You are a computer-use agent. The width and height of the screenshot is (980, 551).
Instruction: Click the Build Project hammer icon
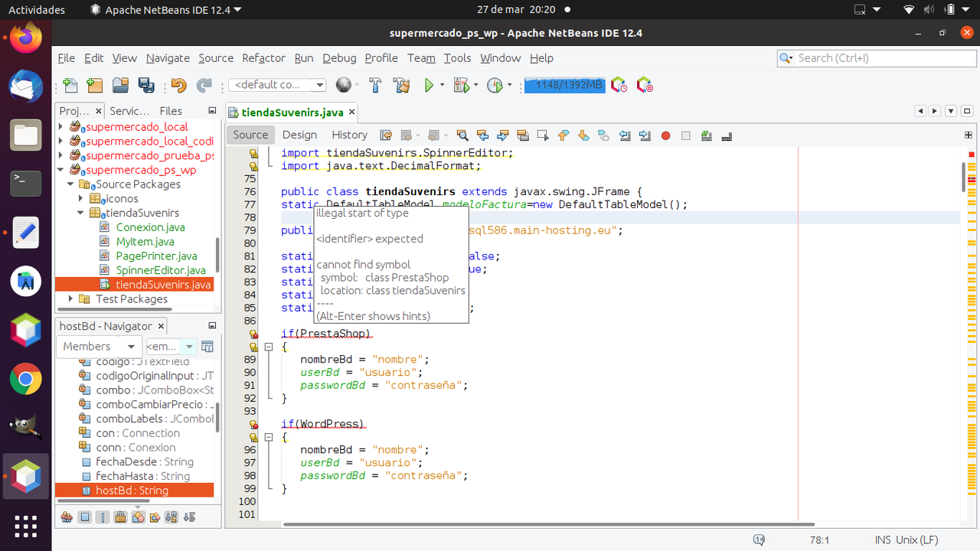(375, 85)
